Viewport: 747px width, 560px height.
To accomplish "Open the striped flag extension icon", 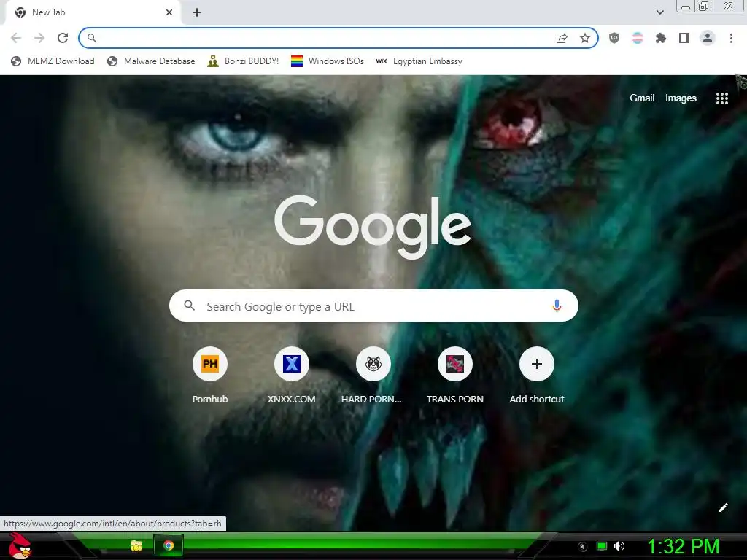I will pyautogui.click(x=638, y=38).
